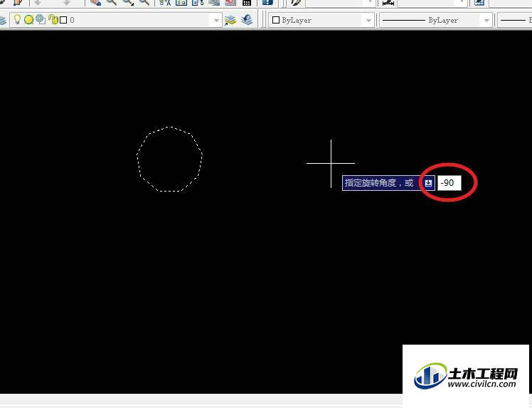The height and width of the screenshot is (408, 532).
Task: Click the Layer Previous icon
Action: (247, 20)
